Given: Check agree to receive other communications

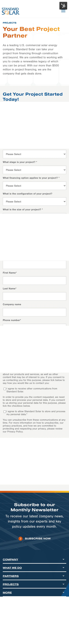Looking at the screenshot, I should coord(5,389).
